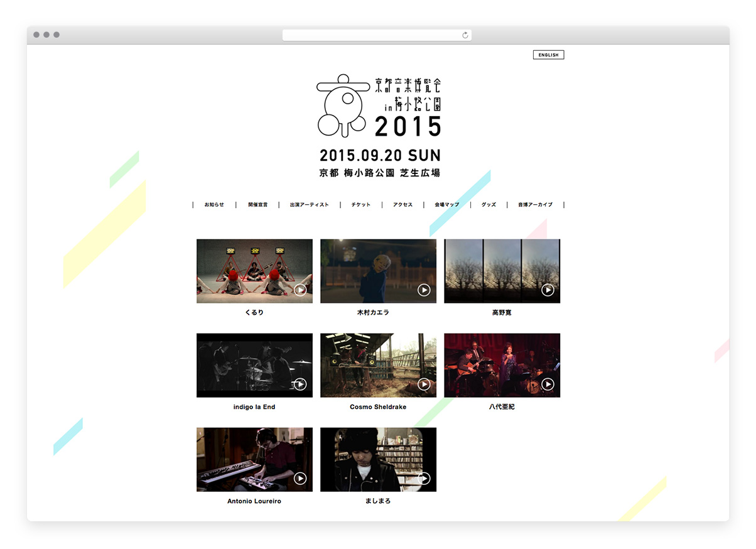756x549 pixels.
Task: Start the indigo la End video
Action: coord(300,384)
